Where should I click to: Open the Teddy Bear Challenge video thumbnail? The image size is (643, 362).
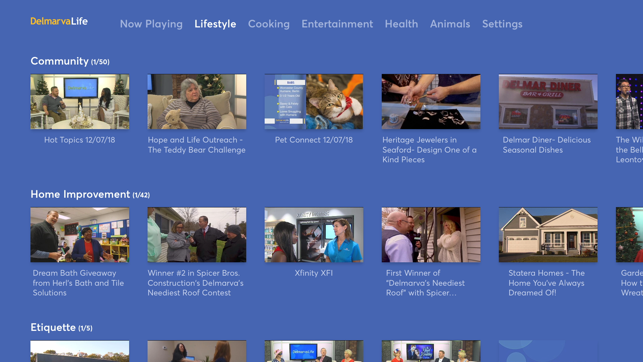pos(197,102)
